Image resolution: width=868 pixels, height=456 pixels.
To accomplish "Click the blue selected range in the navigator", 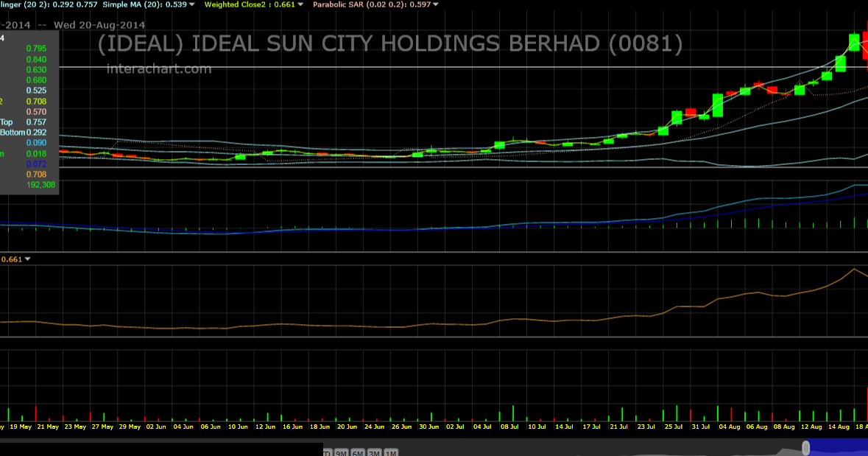I will click(839, 448).
